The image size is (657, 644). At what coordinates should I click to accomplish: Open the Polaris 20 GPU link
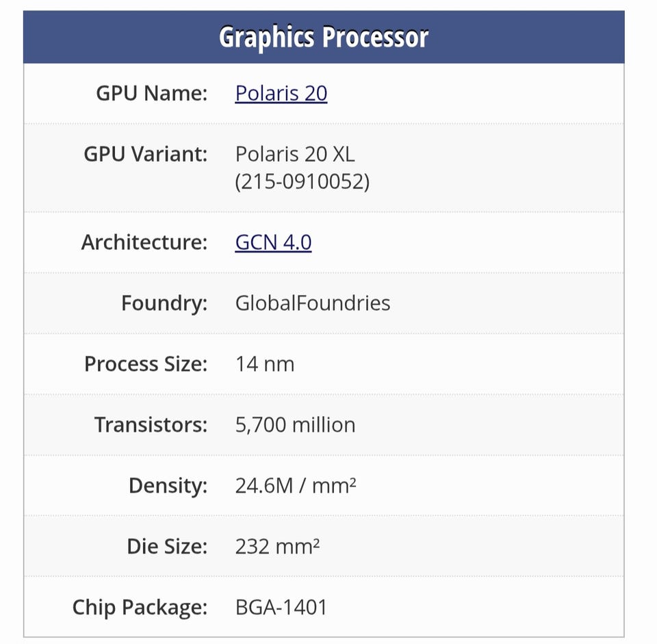(x=281, y=93)
